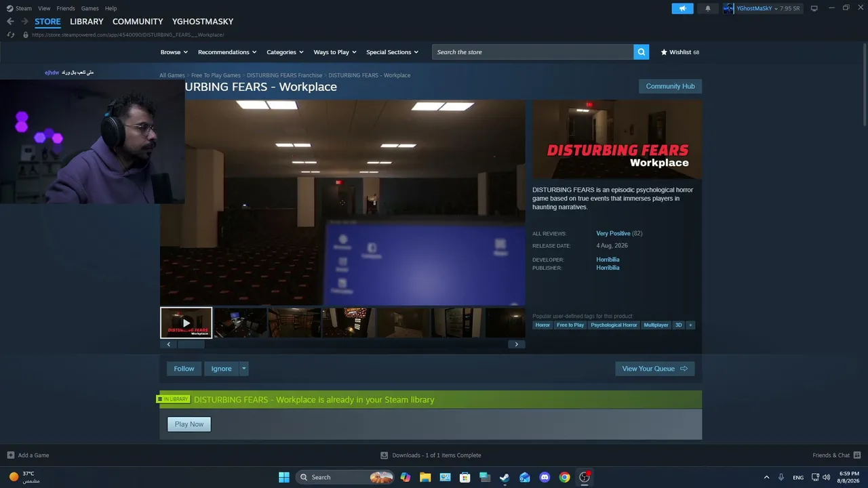868x488 pixels.
Task: Open Google Chrome from the taskbar
Action: pos(564,477)
